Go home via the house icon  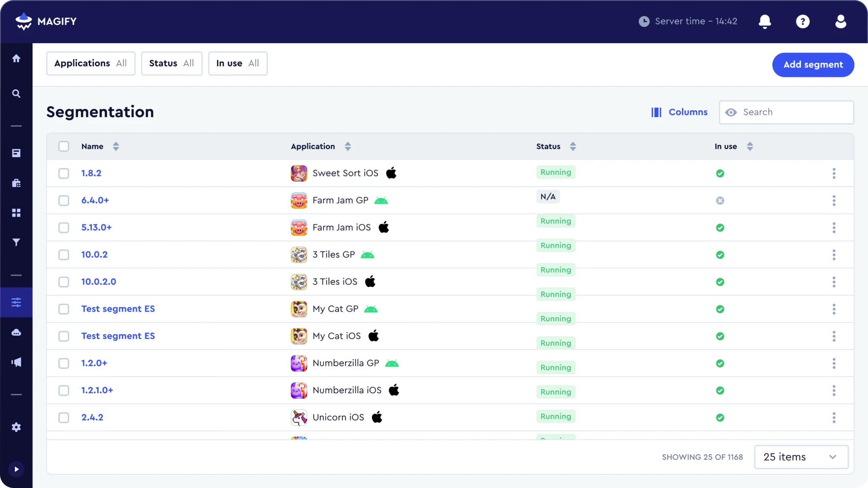(x=16, y=58)
